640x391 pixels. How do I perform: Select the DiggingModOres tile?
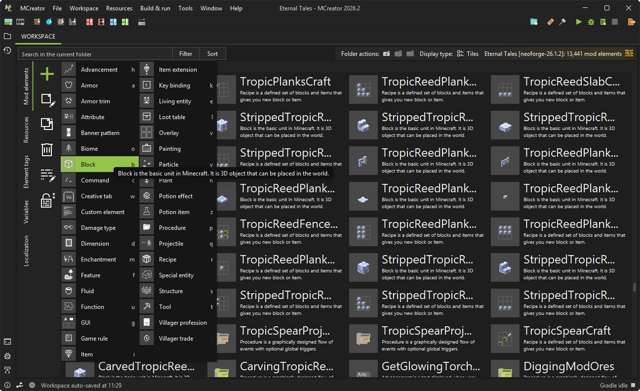point(559,369)
